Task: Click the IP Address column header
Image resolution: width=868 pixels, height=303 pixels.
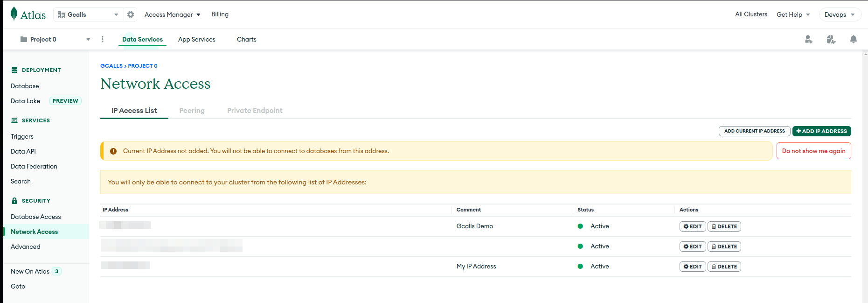Action: click(x=115, y=210)
